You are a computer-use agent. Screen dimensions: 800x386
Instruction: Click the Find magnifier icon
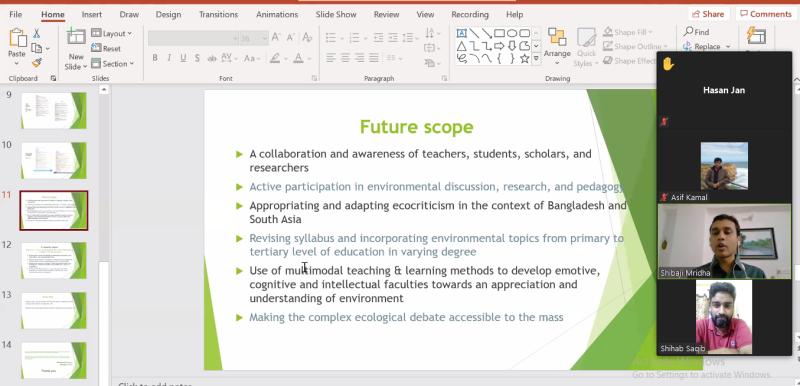[x=688, y=32]
